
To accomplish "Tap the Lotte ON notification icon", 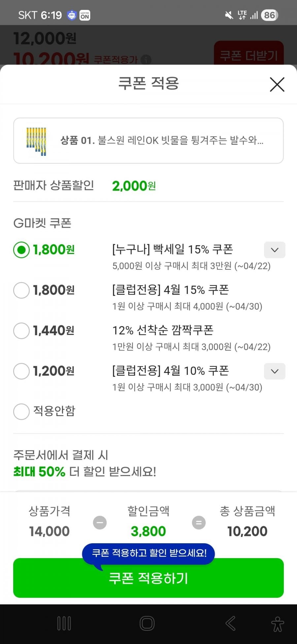I will pyautogui.click(x=85, y=15).
